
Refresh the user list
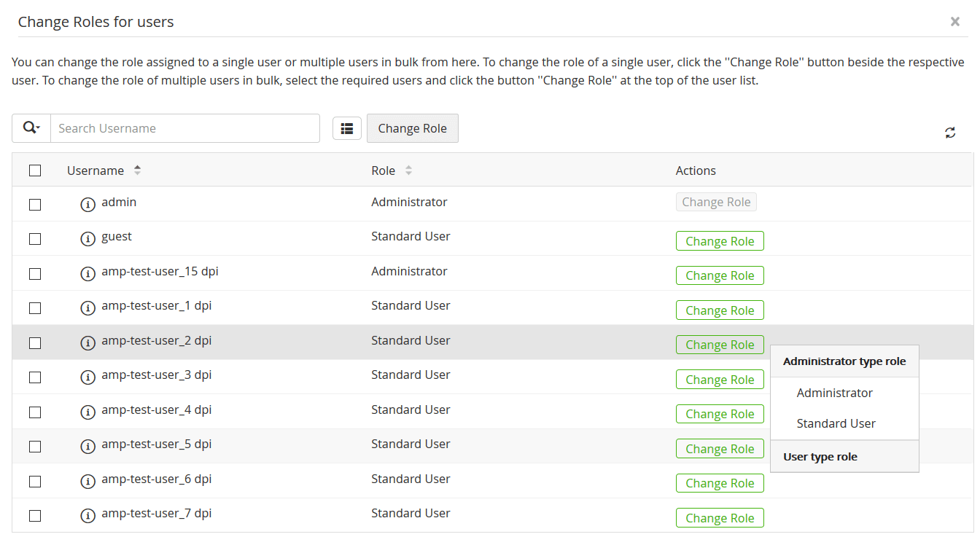950,133
